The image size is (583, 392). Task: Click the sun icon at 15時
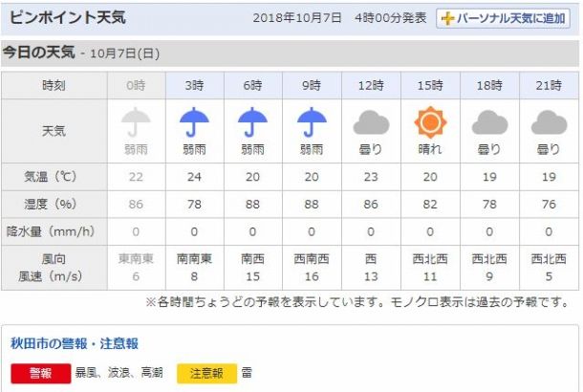(x=430, y=122)
